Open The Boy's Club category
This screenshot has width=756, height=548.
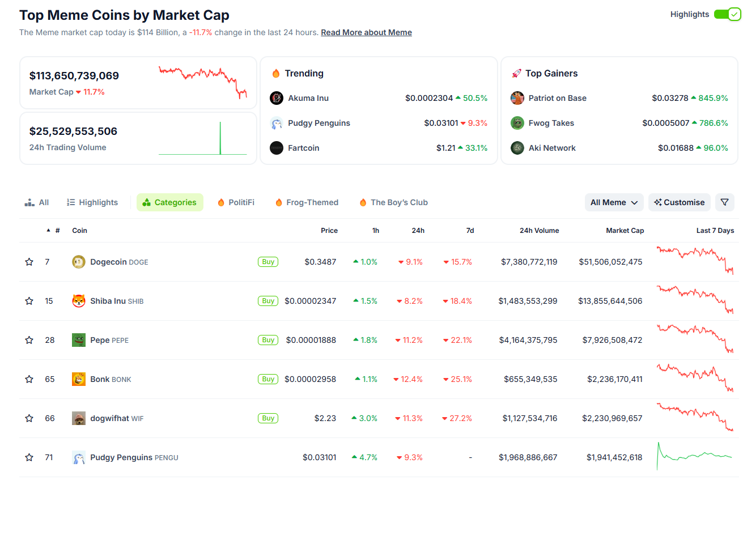click(x=394, y=202)
